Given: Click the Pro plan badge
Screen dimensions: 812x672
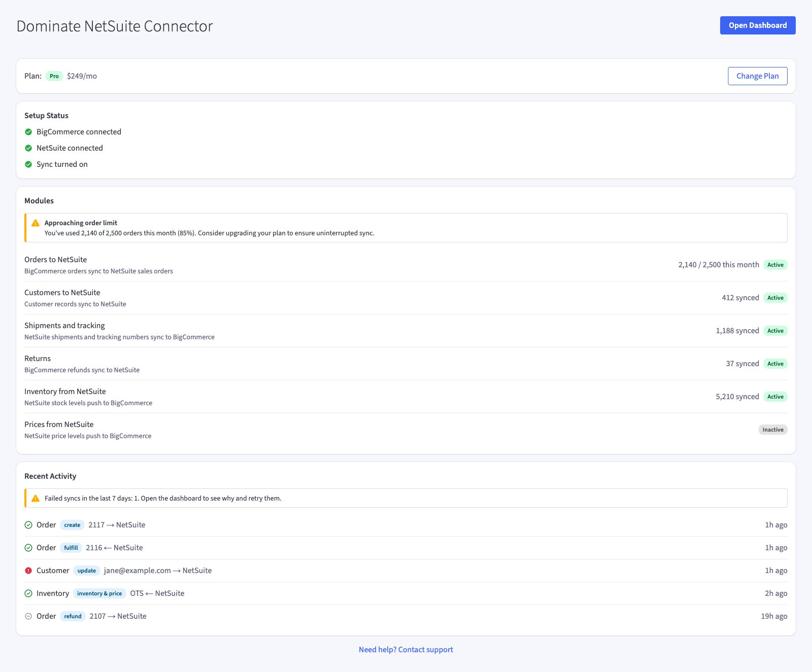Looking at the screenshot, I should point(54,76).
